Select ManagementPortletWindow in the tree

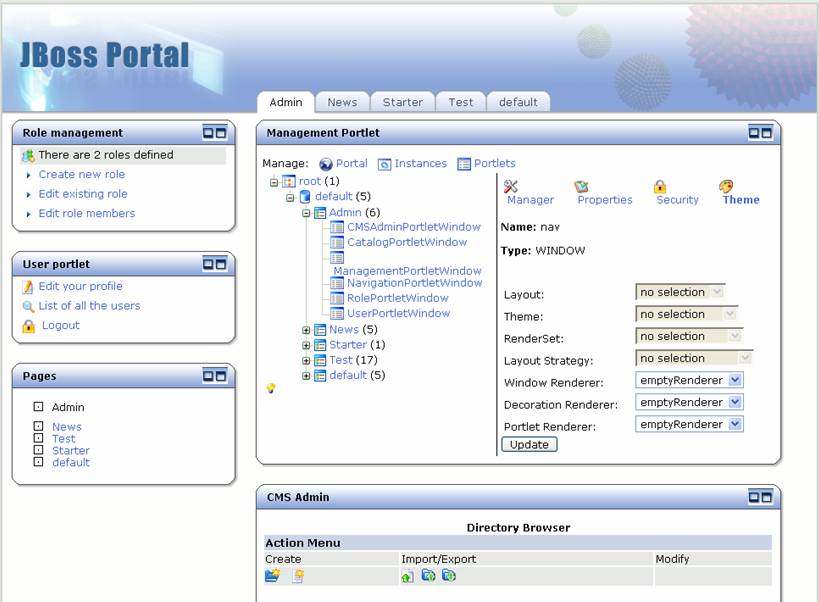[x=407, y=271]
